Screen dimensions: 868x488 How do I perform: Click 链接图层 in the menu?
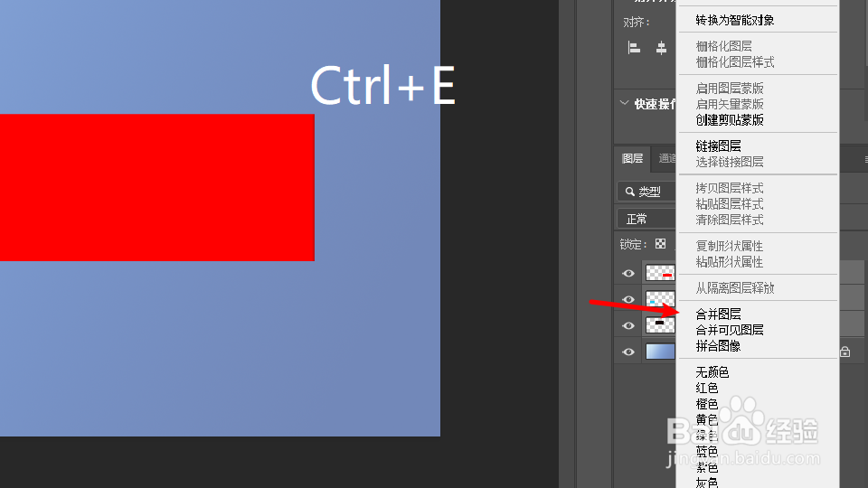(718, 146)
